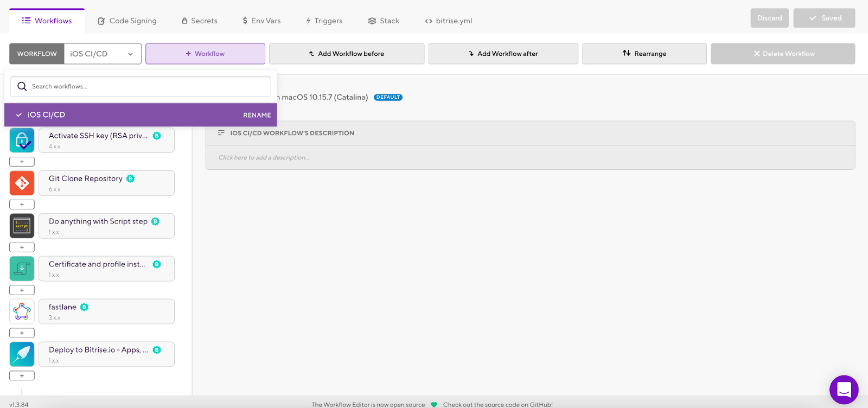
Task: Click the description lines icon
Action: [x=221, y=133]
